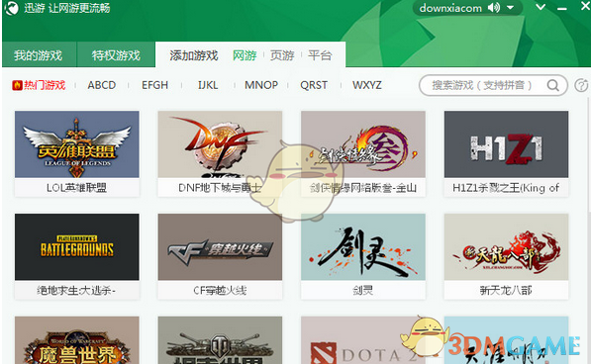Choose the 平台 sub-tab
The height and width of the screenshot is (364, 591).
coord(320,55)
